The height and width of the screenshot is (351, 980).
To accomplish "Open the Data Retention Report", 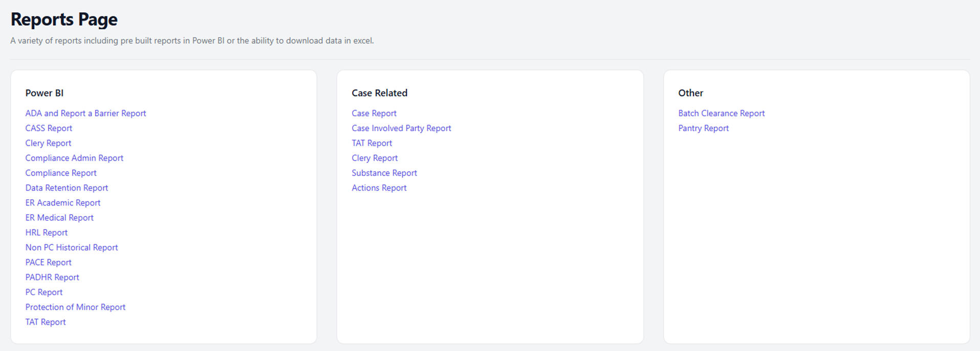I will (x=67, y=188).
